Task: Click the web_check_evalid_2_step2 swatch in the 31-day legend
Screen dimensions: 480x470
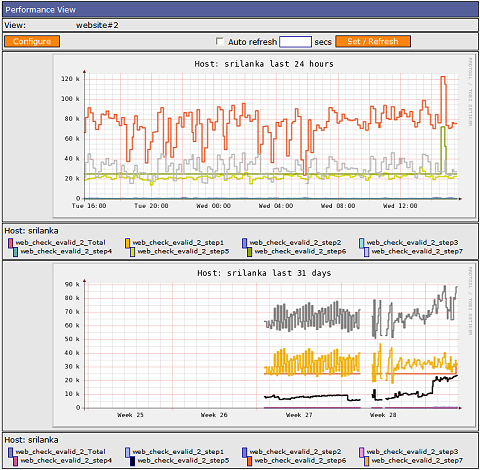Action: click(x=244, y=452)
